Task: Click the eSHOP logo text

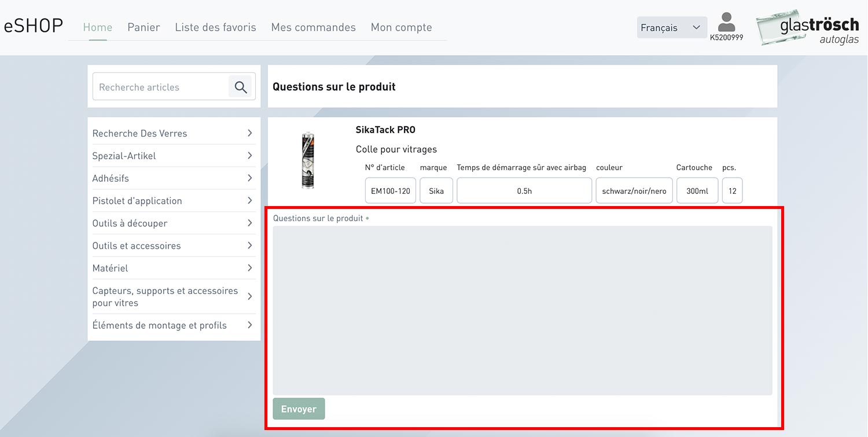Action: tap(34, 27)
